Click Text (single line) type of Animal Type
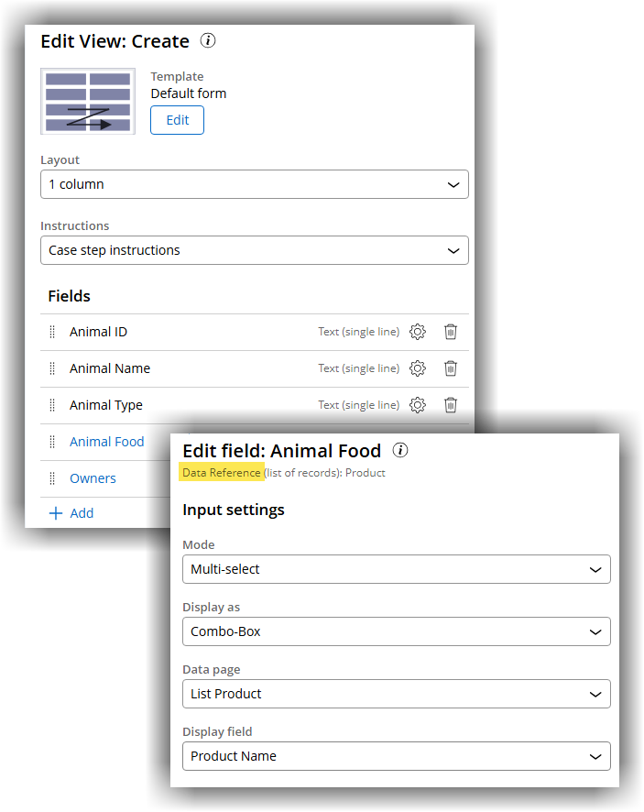The width and height of the screenshot is (644, 812). click(359, 405)
